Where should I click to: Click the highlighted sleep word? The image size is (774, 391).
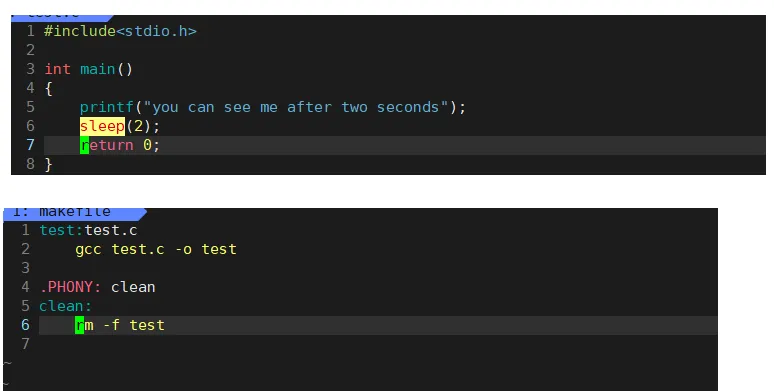pos(102,126)
